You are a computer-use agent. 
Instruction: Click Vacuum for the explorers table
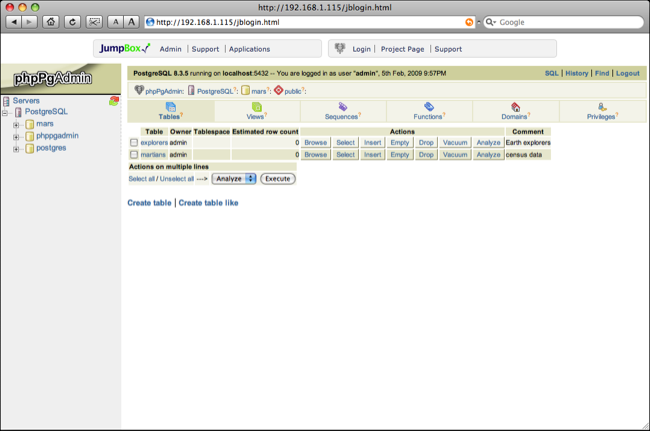pyautogui.click(x=455, y=143)
